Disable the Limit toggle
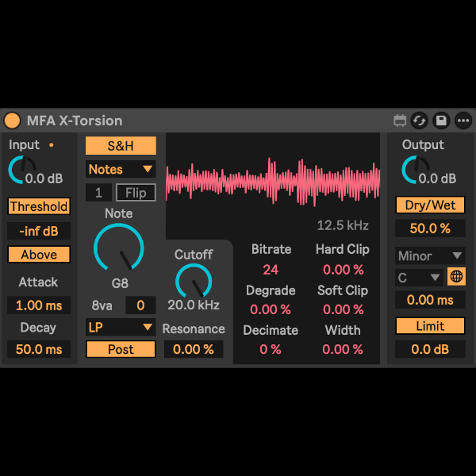The height and width of the screenshot is (476, 476). (430, 326)
